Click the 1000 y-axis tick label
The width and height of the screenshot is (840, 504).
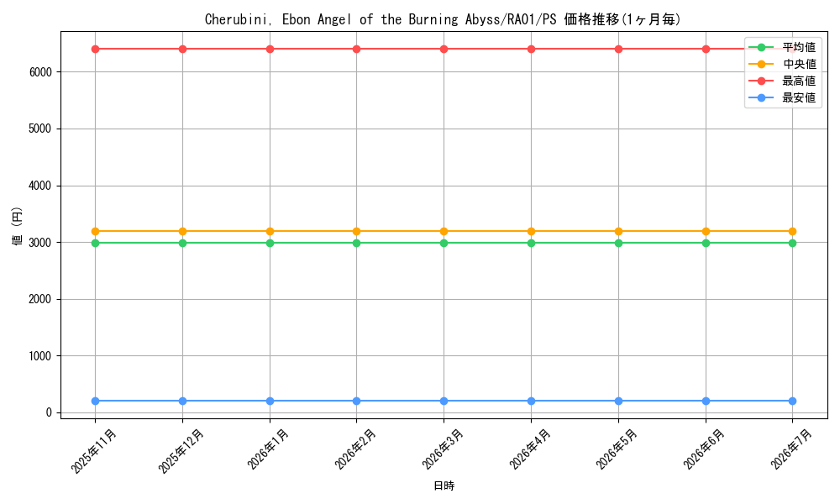coord(40,356)
